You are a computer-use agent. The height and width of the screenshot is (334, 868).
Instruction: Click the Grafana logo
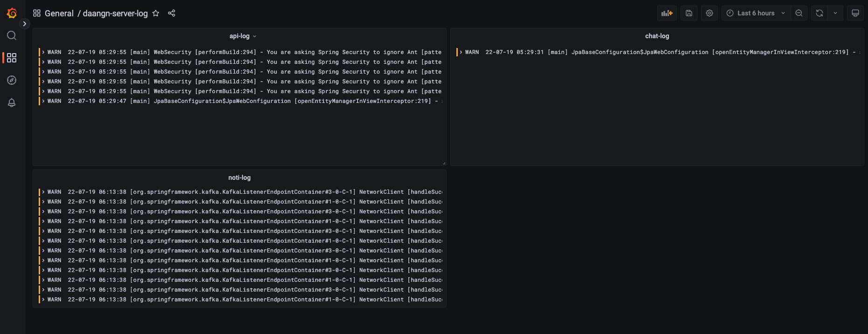click(x=11, y=13)
